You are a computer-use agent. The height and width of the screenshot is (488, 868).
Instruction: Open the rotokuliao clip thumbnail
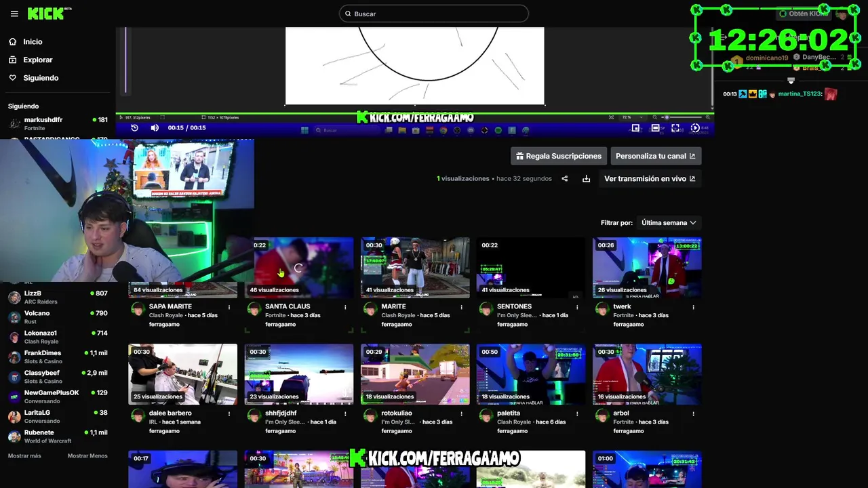[415, 374]
